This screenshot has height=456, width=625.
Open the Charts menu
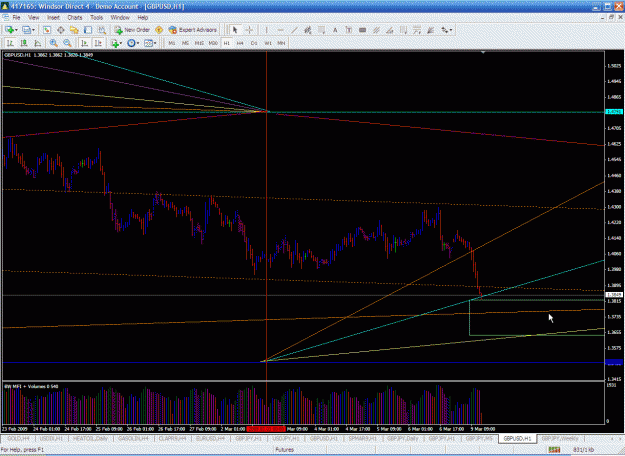click(75, 18)
